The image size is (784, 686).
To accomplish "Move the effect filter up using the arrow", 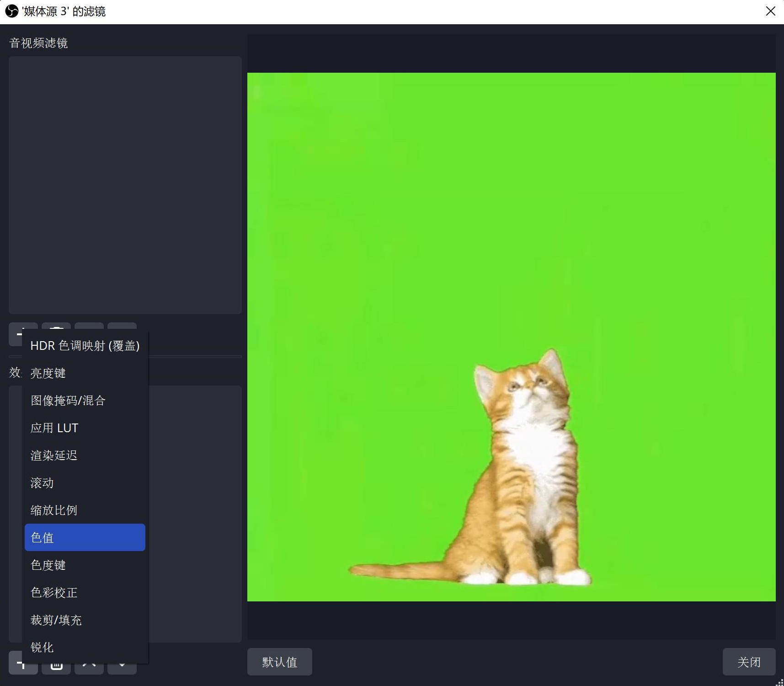I will click(x=89, y=668).
